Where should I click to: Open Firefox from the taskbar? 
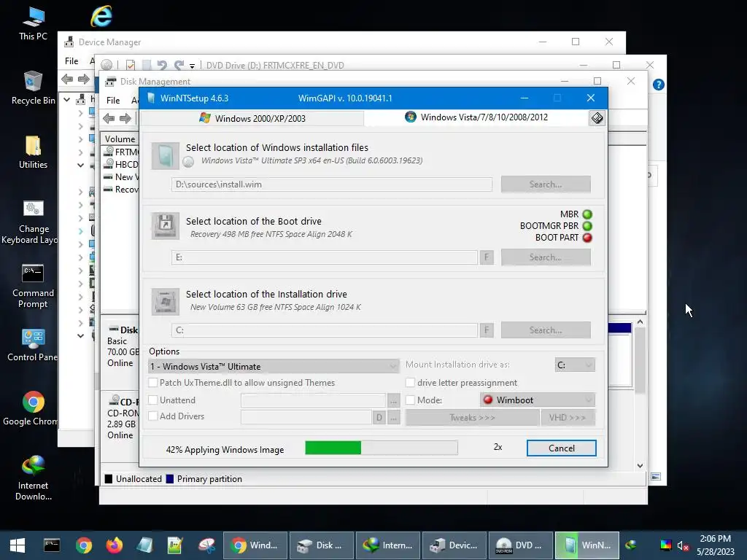(115, 545)
